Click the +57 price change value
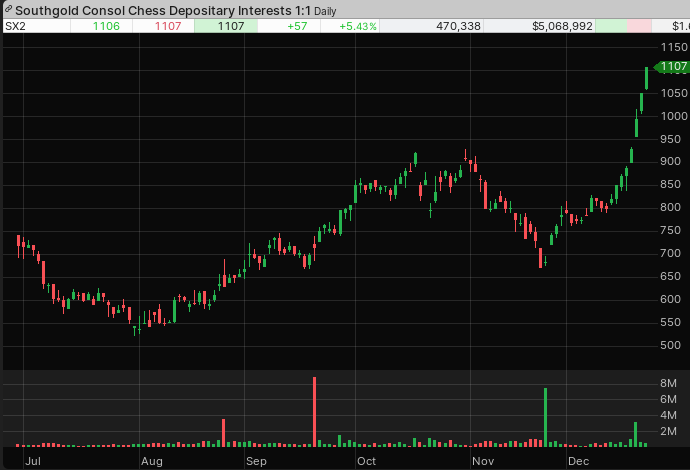Image resolution: width=690 pixels, height=470 pixels. 297,26
